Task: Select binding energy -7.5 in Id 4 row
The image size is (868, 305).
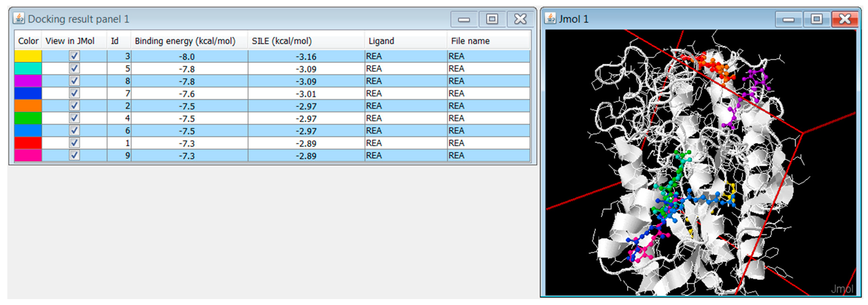Action: coord(189,118)
